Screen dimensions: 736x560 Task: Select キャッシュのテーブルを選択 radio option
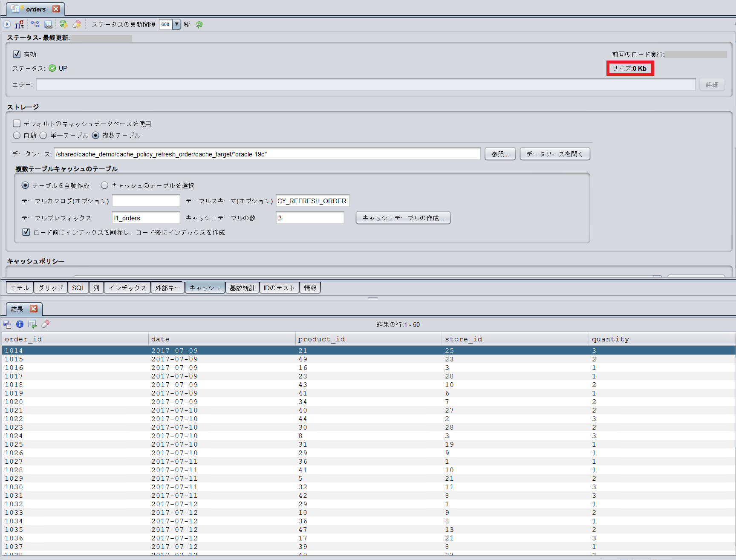pyautogui.click(x=104, y=185)
